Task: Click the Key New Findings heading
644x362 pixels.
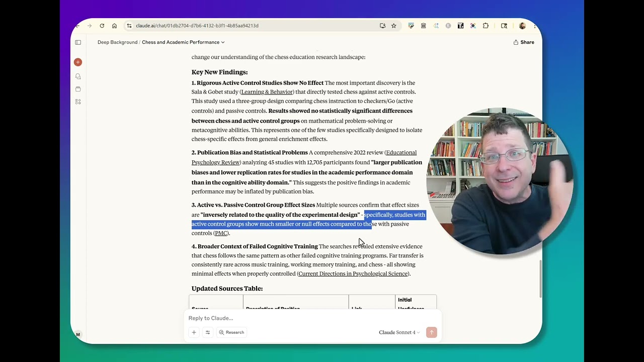Action: tap(219, 72)
